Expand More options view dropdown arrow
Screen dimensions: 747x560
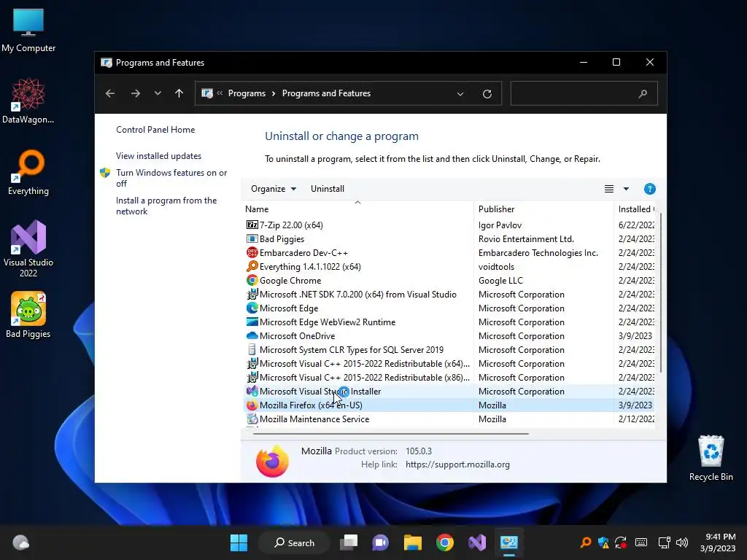point(626,189)
